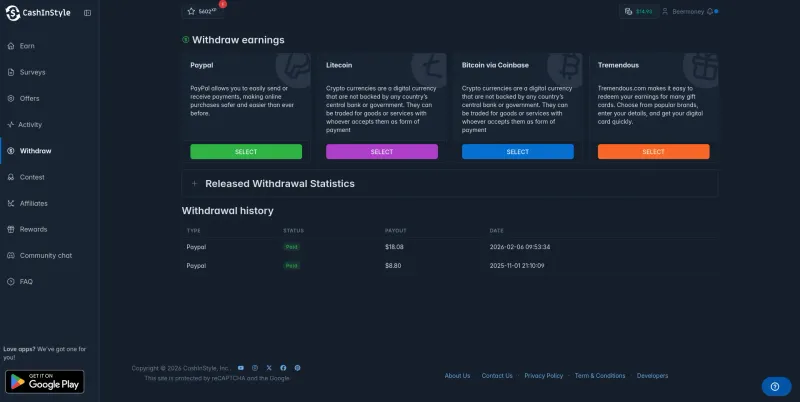Click the date 2025-11-01 21:10:09

(x=517, y=266)
